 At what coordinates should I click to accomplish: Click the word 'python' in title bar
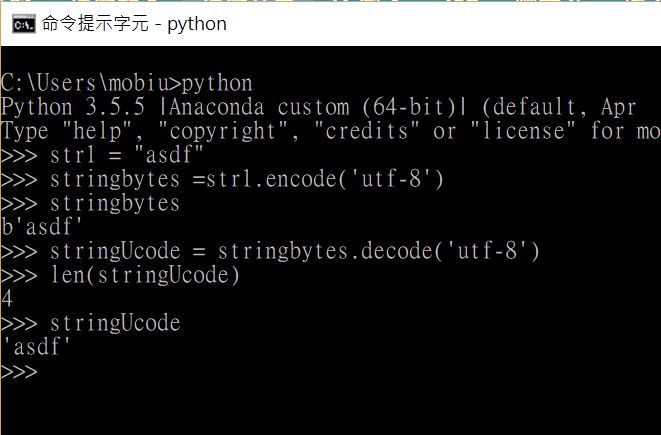[197, 25]
